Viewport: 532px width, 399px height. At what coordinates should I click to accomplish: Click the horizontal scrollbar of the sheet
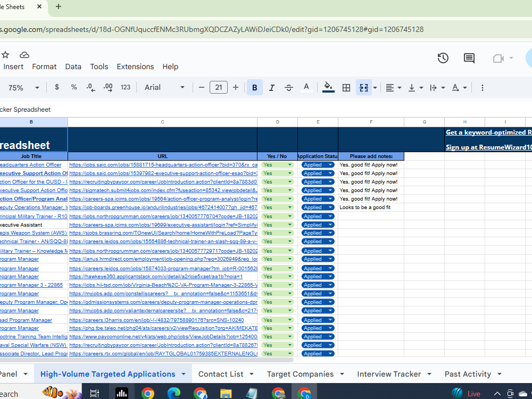pos(147,360)
